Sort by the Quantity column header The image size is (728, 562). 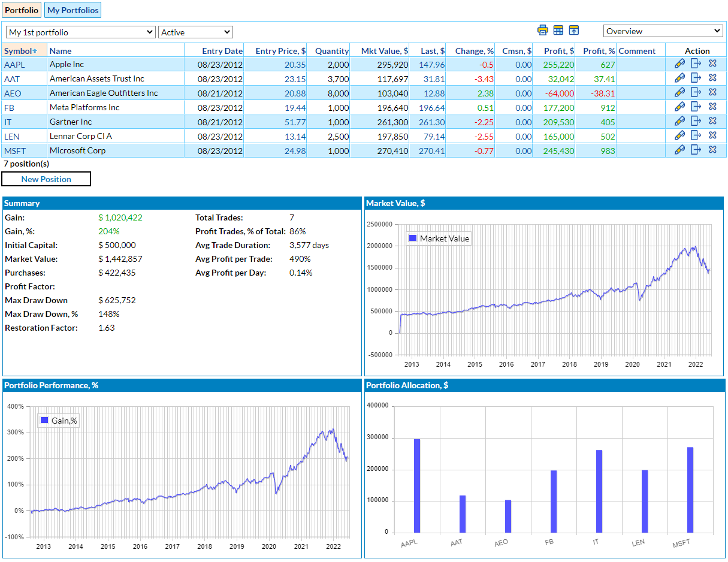point(332,51)
